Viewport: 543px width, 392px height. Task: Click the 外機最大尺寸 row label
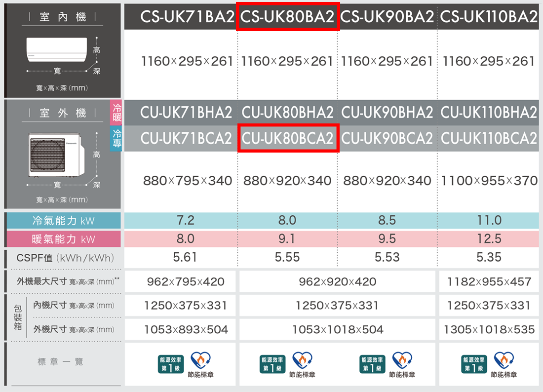68,281
